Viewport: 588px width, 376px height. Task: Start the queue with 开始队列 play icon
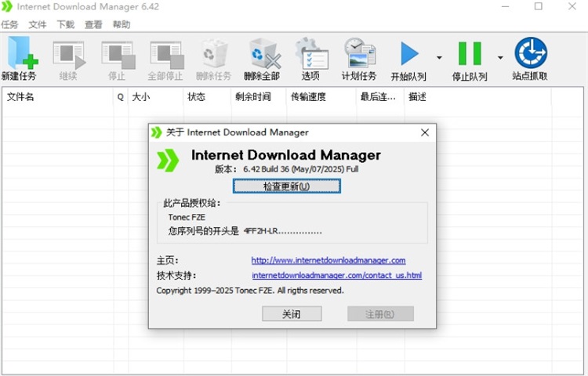pyautogui.click(x=409, y=53)
